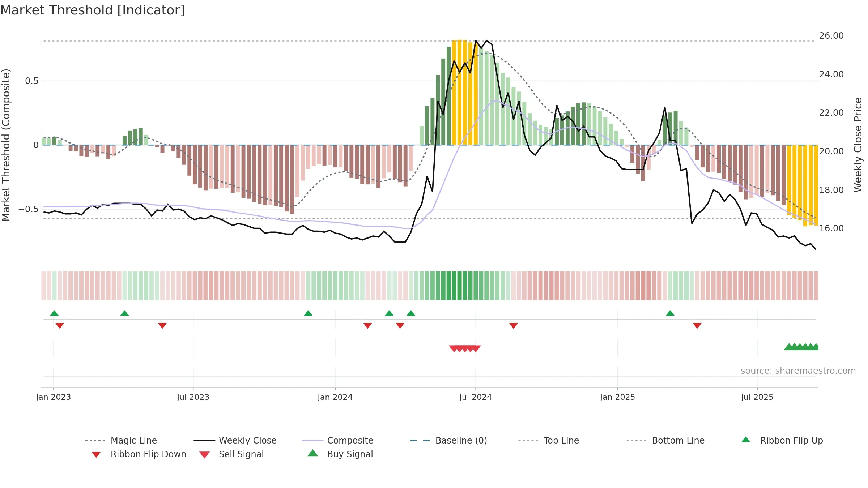Click the Buy Signal legend label
The width and height of the screenshot is (868, 488).
(x=350, y=454)
